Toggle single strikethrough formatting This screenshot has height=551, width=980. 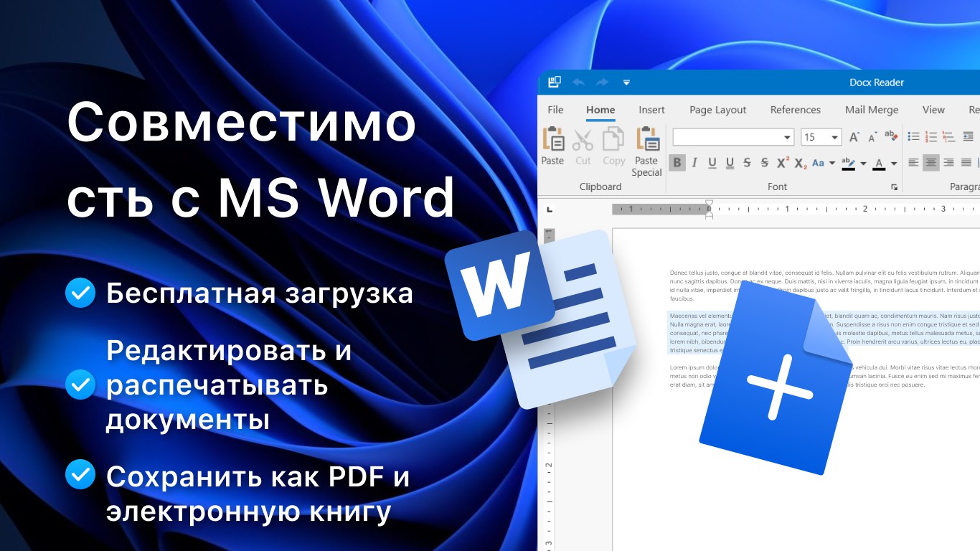coord(748,163)
